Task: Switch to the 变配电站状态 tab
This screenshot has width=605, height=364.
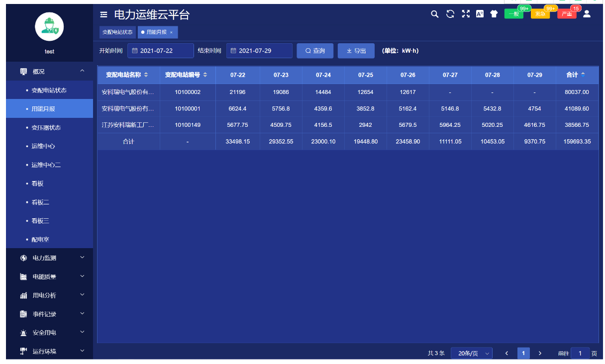Action: (x=117, y=32)
